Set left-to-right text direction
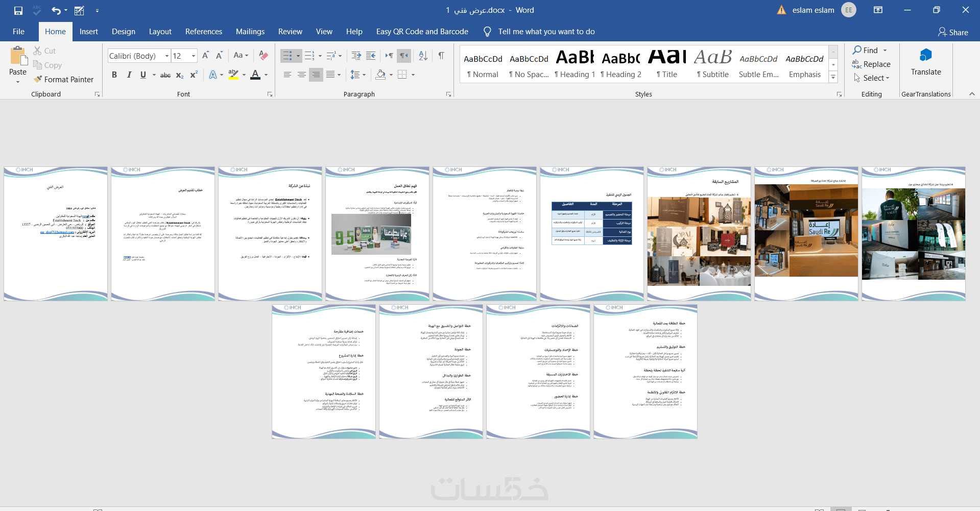980x511 pixels. 389,56
